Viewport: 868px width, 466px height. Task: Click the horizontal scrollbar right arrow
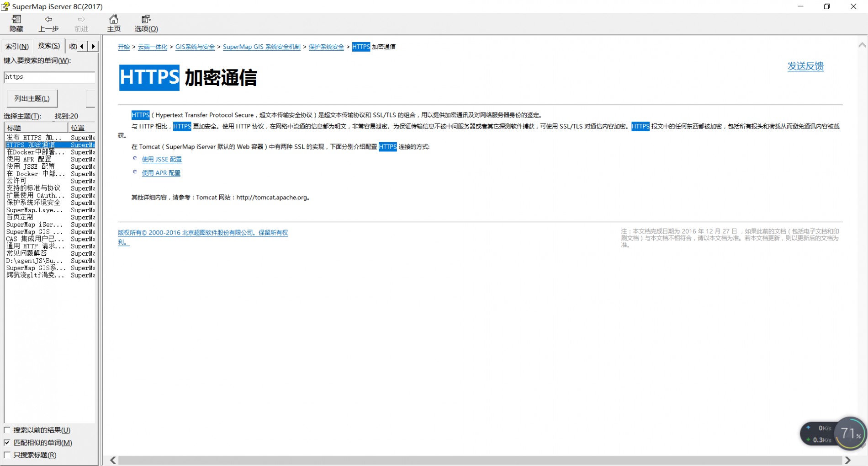[x=848, y=460]
